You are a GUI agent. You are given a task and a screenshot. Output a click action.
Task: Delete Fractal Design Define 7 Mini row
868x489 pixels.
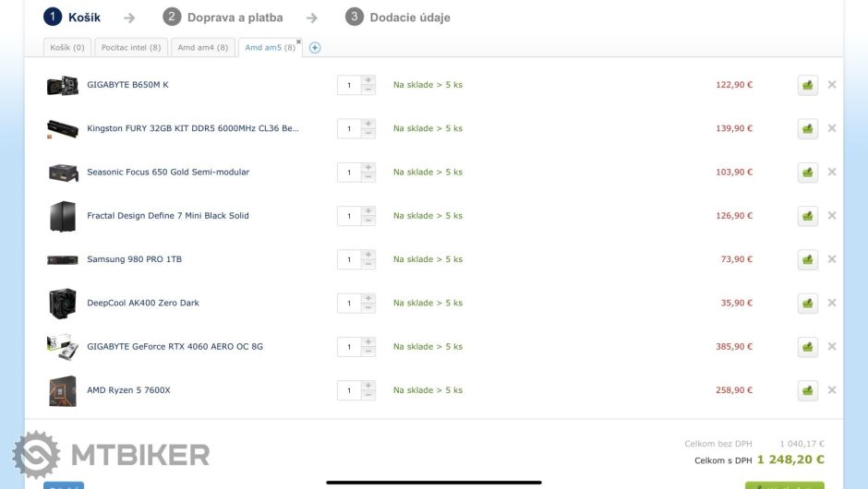(x=832, y=216)
